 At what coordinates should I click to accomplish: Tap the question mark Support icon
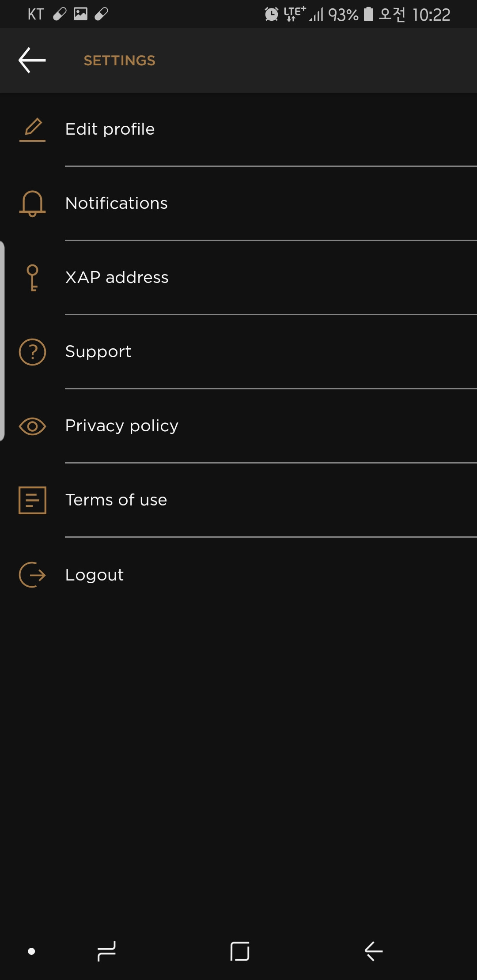click(x=32, y=352)
